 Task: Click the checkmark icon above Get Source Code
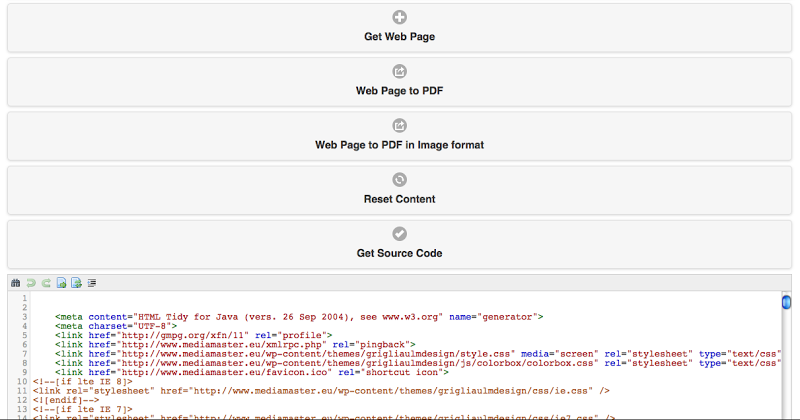point(400,233)
